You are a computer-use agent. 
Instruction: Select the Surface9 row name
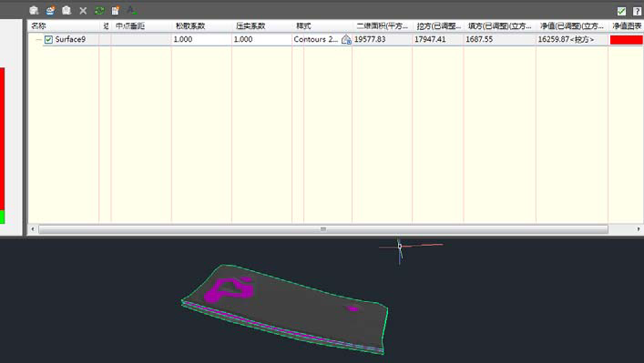70,39
